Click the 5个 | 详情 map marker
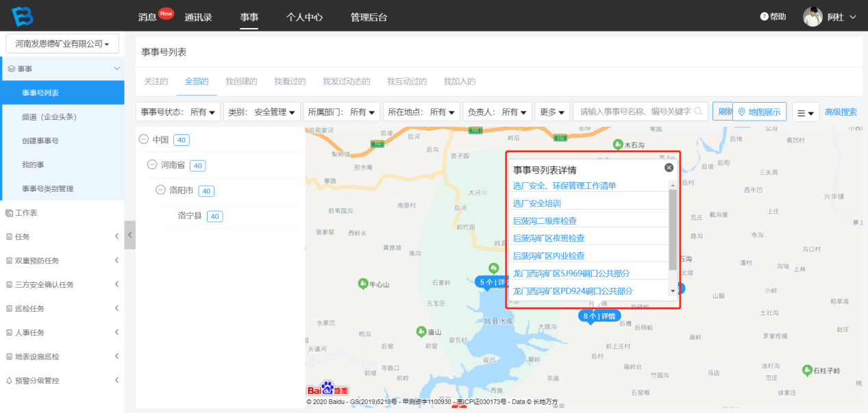Image resolution: width=868 pixels, height=413 pixels. click(490, 281)
